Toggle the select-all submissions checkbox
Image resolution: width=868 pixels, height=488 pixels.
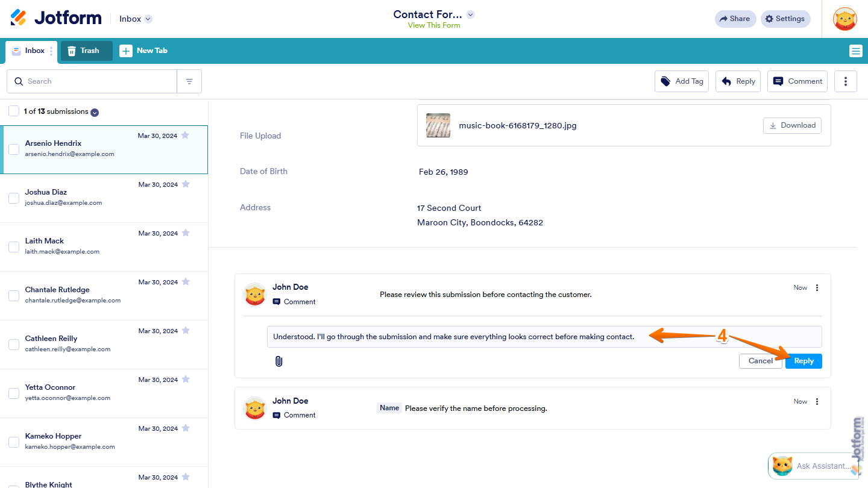[14, 111]
